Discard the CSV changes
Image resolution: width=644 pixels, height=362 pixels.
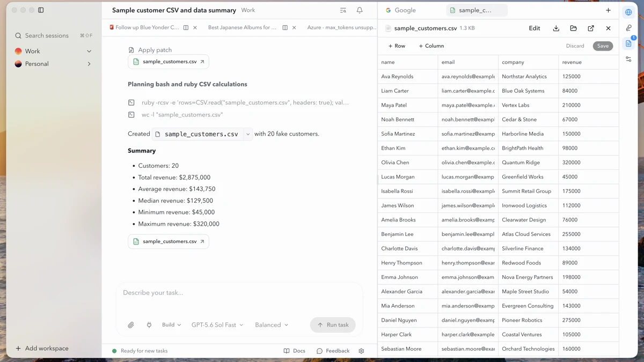point(575,46)
